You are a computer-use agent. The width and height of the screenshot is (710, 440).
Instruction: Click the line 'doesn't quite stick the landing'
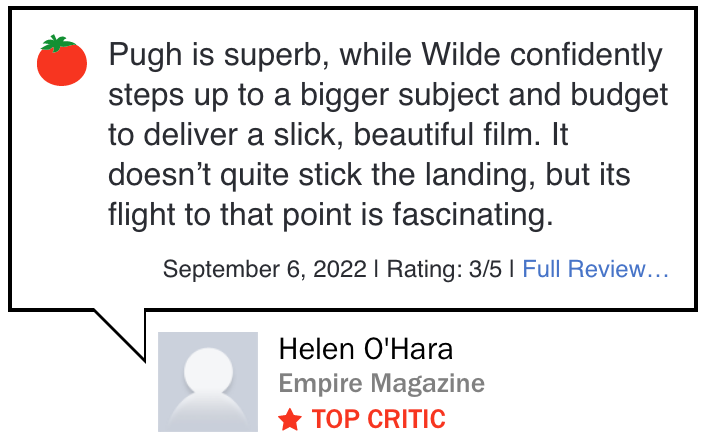(369, 176)
